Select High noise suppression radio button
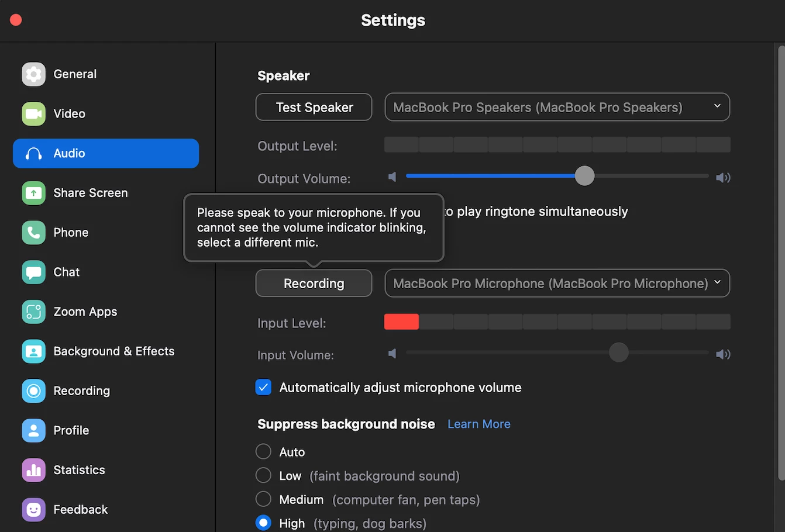The height and width of the screenshot is (532, 785). point(263,523)
